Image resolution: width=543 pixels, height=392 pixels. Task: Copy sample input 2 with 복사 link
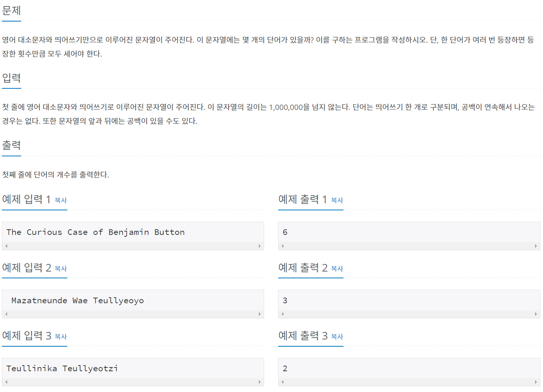coord(61,269)
